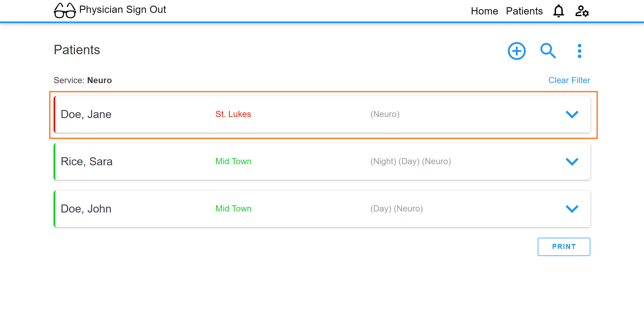Click the Clear Filter link
Screen dimensions: 644x322
pyautogui.click(x=569, y=80)
